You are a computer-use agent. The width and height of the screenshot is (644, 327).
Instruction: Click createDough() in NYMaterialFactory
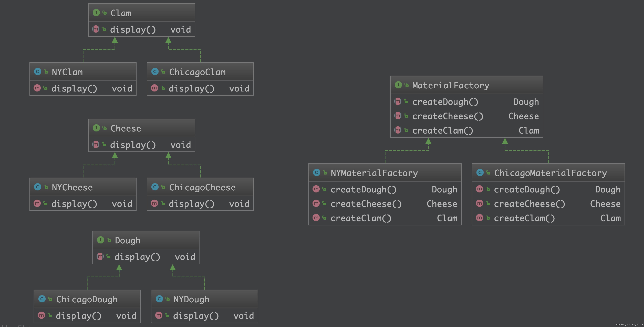363,190
